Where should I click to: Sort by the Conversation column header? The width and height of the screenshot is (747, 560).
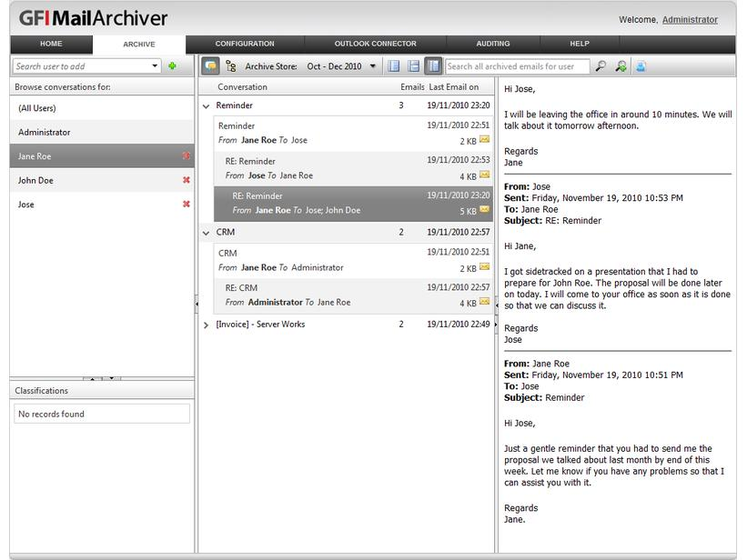[243, 86]
